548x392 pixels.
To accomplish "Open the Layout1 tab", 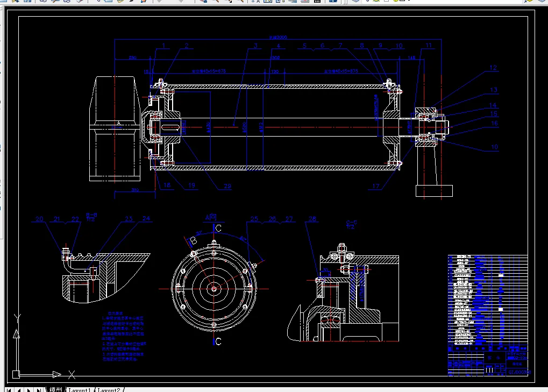I will point(80,389).
